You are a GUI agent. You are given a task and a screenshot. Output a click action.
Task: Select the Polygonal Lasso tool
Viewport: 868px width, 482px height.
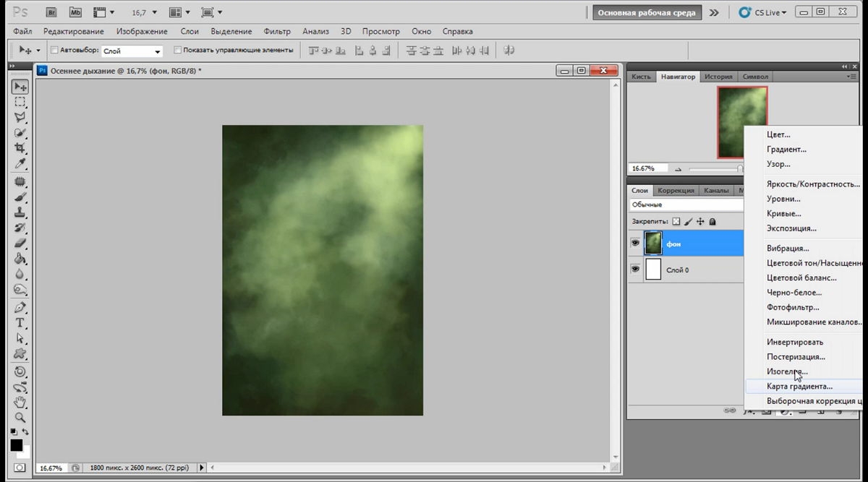click(x=20, y=117)
